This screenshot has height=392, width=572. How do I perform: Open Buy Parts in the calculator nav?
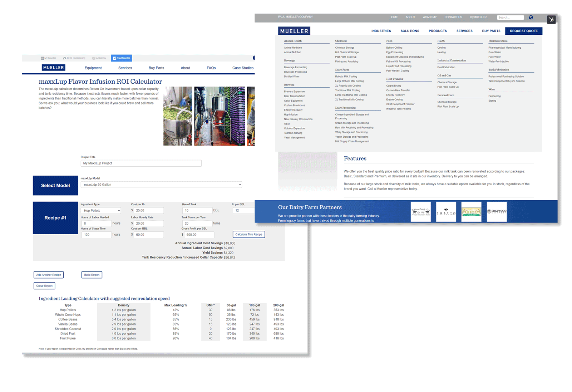[x=157, y=68]
